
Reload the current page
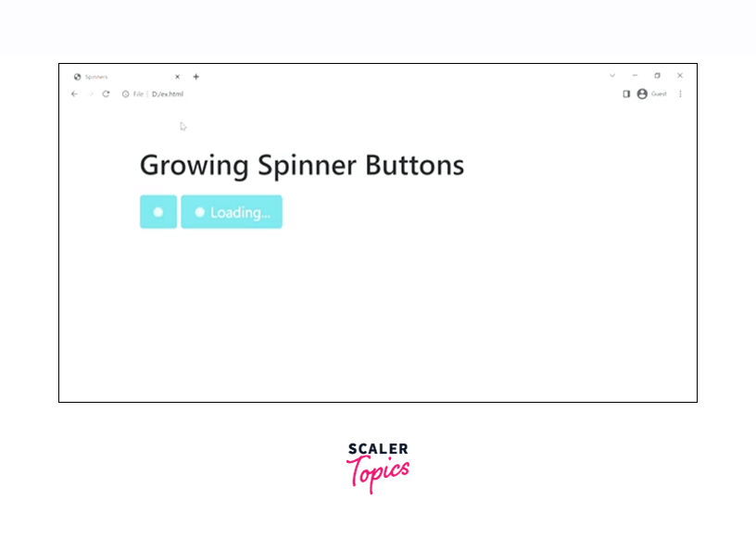click(106, 94)
